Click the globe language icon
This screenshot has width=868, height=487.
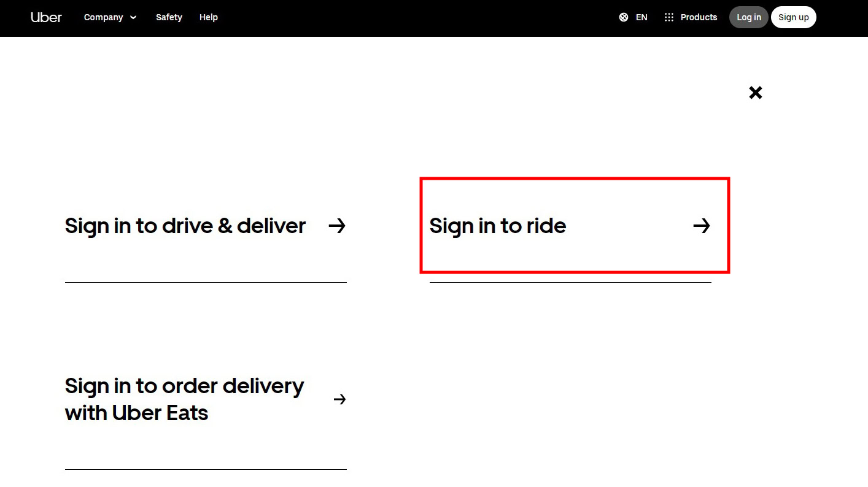(x=624, y=17)
